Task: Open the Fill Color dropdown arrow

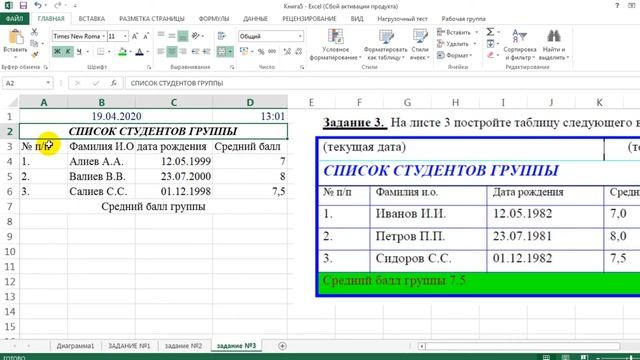Action: [x=130, y=52]
